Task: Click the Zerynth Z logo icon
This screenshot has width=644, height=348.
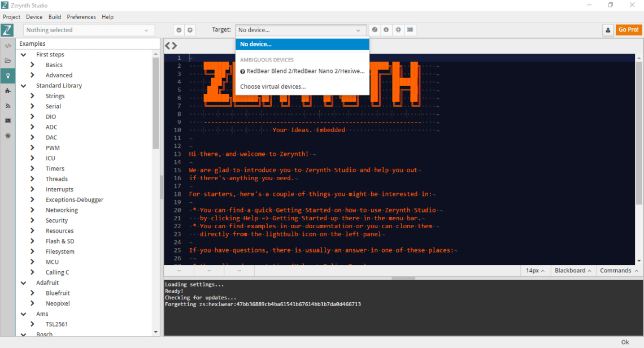Action: tap(7, 30)
